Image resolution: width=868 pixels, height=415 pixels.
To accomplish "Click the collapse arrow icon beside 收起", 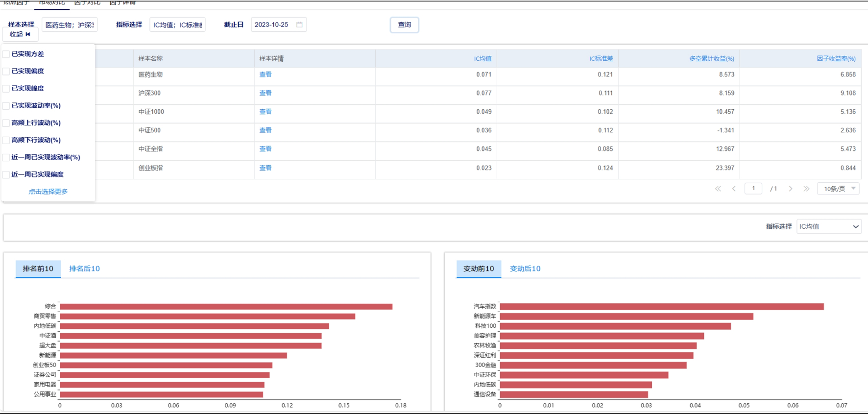I will point(28,34).
